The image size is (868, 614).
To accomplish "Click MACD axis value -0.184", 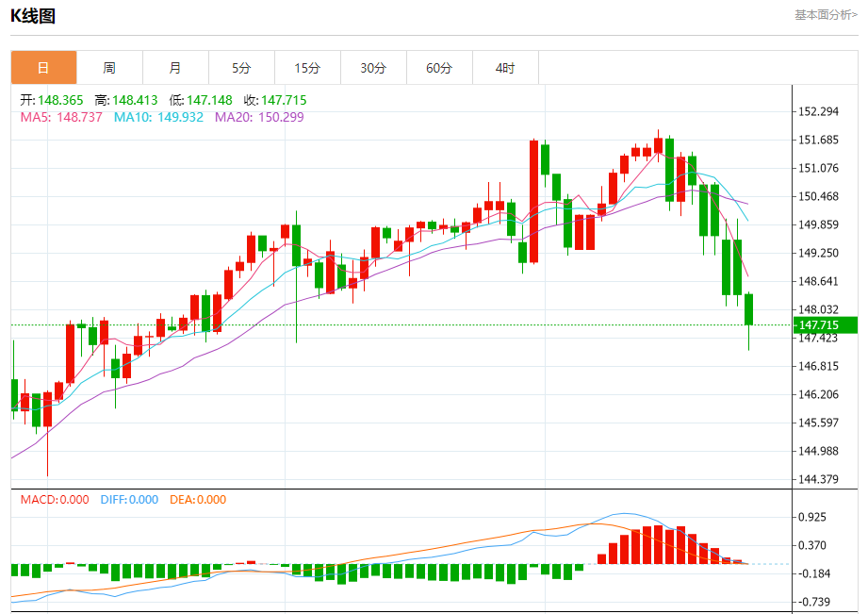I will click(813, 573).
